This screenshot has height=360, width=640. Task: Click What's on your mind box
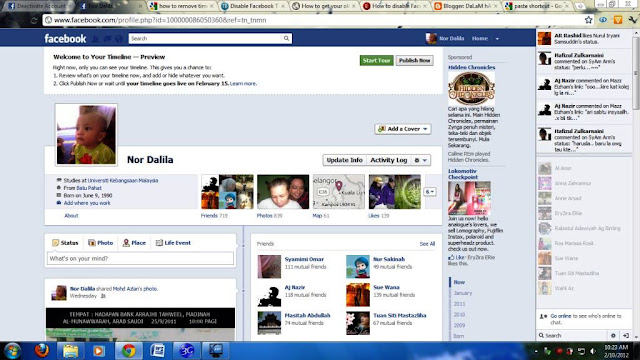point(140,258)
